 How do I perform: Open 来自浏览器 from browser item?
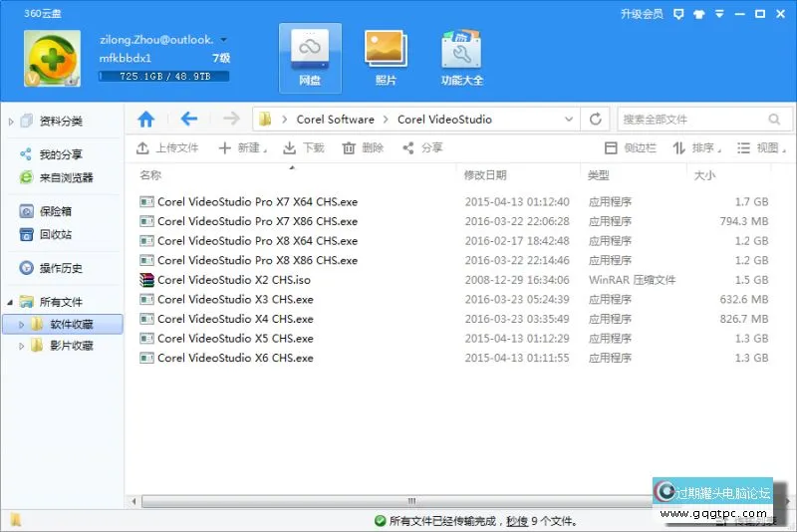pos(67,177)
